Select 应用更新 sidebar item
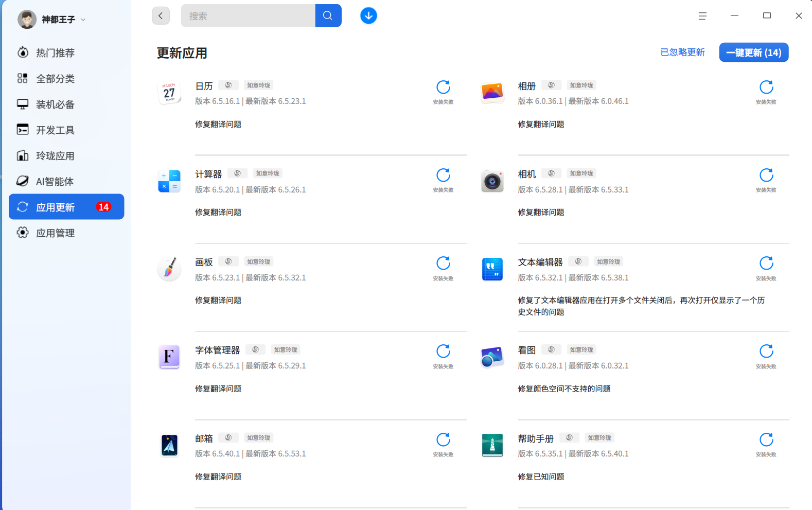 tap(66, 207)
